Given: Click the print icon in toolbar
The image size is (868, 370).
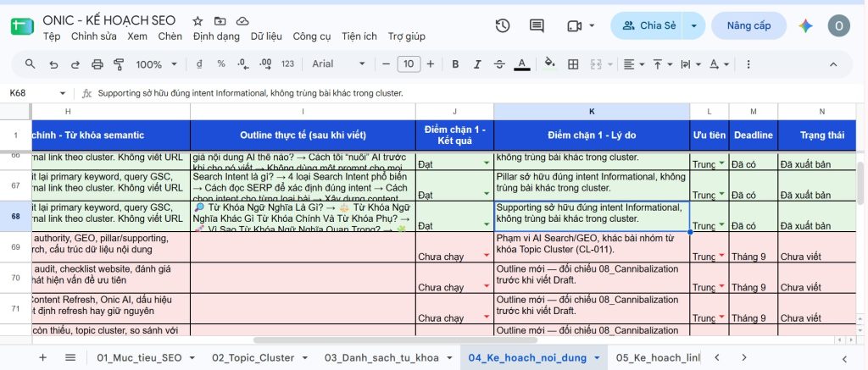Looking at the screenshot, I should tap(97, 64).
